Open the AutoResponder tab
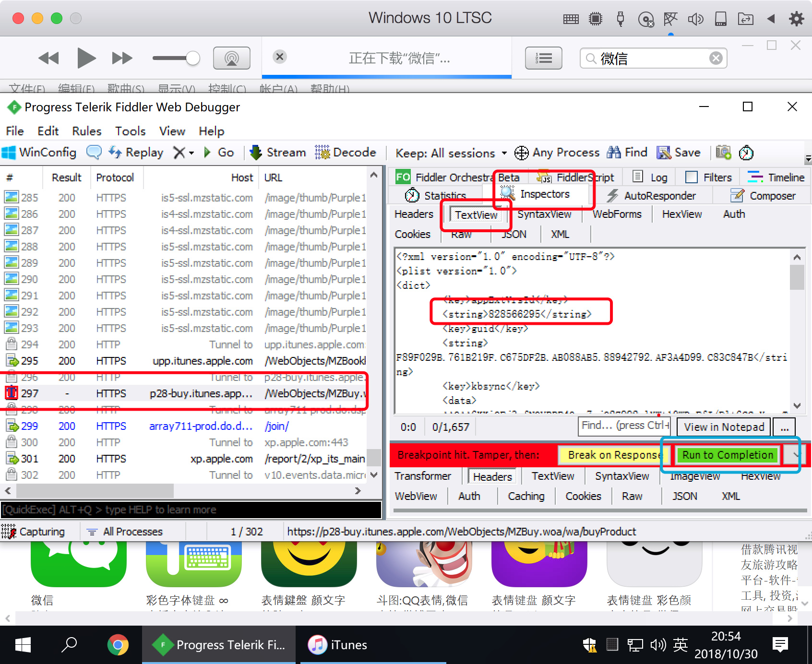The height and width of the screenshot is (664, 812). point(651,196)
